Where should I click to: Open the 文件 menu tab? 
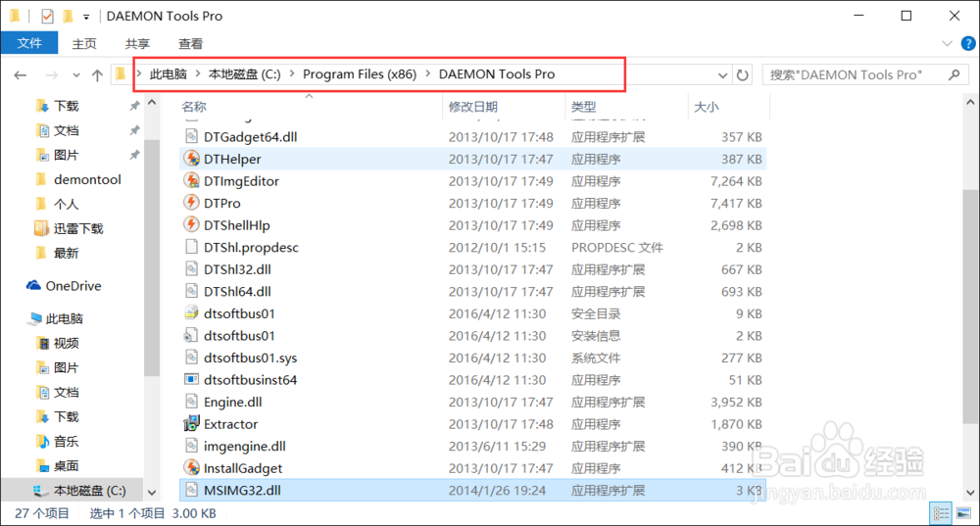pyautogui.click(x=29, y=43)
